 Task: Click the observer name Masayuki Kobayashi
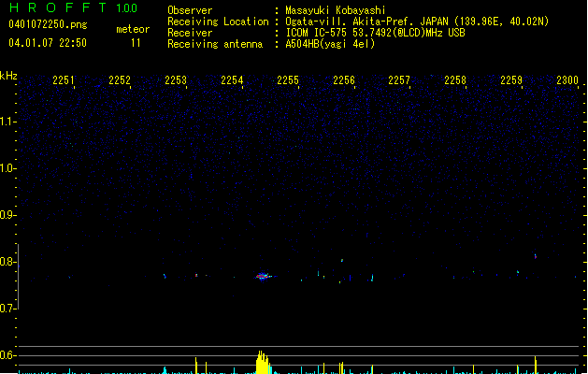336,10
